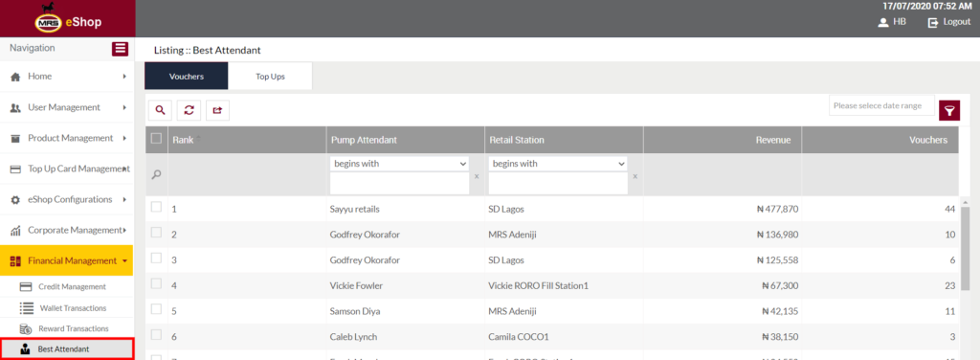Tick the checkbox for Vickie Fowler row

click(156, 283)
